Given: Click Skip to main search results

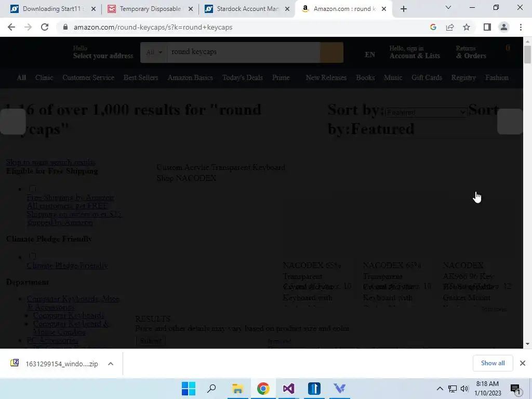Looking at the screenshot, I should point(50,162).
